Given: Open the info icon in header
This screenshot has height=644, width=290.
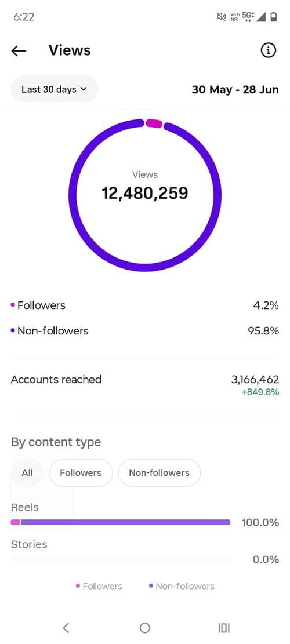Looking at the screenshot, I should (x=269, y=50).
